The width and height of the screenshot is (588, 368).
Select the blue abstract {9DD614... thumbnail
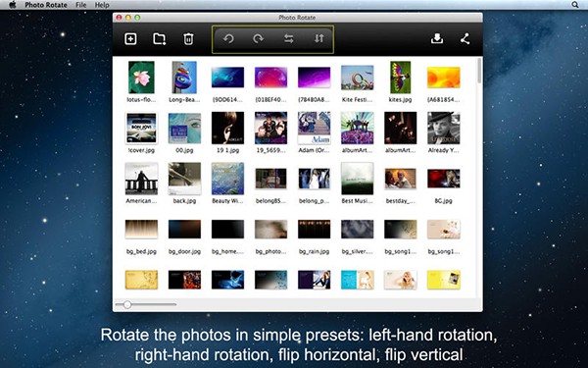coord(227,78)
